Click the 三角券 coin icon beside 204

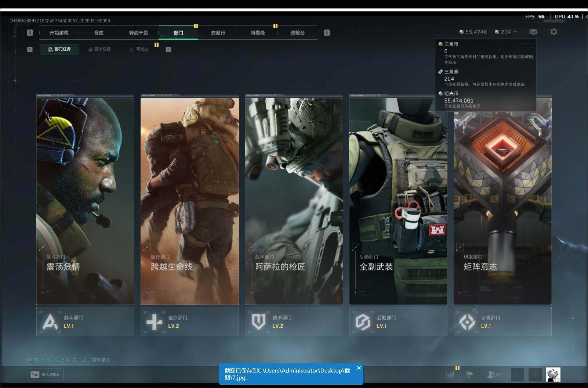pos(497,32)
